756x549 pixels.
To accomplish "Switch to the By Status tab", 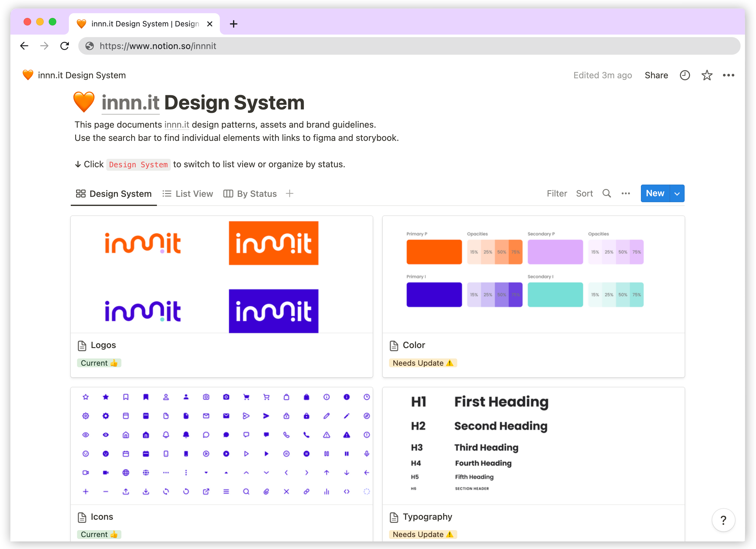I will [x=250, y=194].
